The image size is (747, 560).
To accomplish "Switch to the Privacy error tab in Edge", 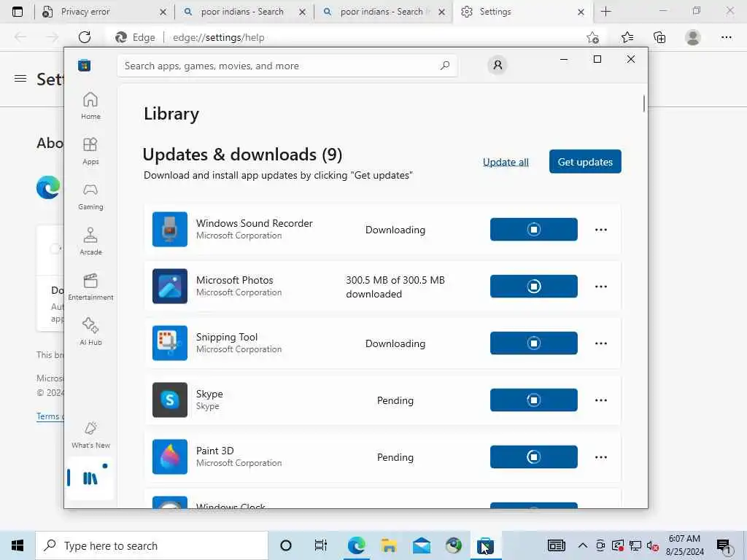I will 105,12.
